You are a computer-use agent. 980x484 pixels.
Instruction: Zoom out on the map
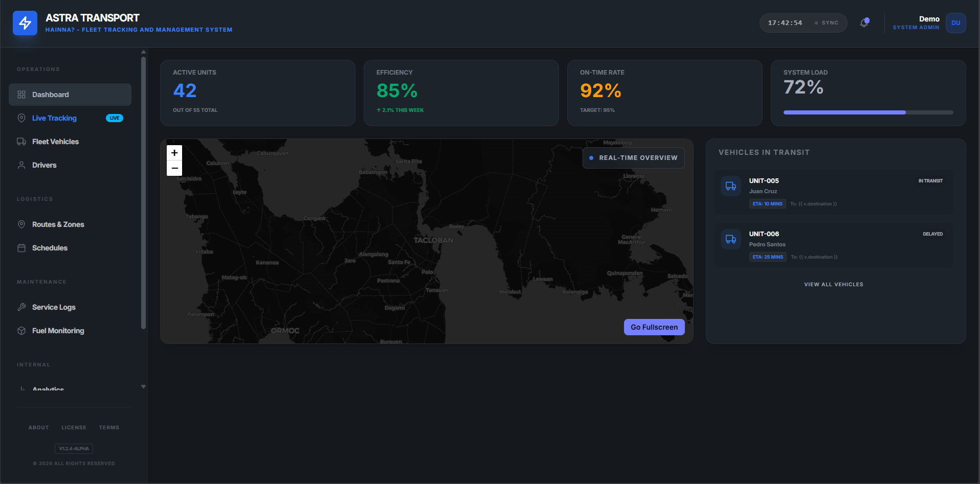pos(174,168)
